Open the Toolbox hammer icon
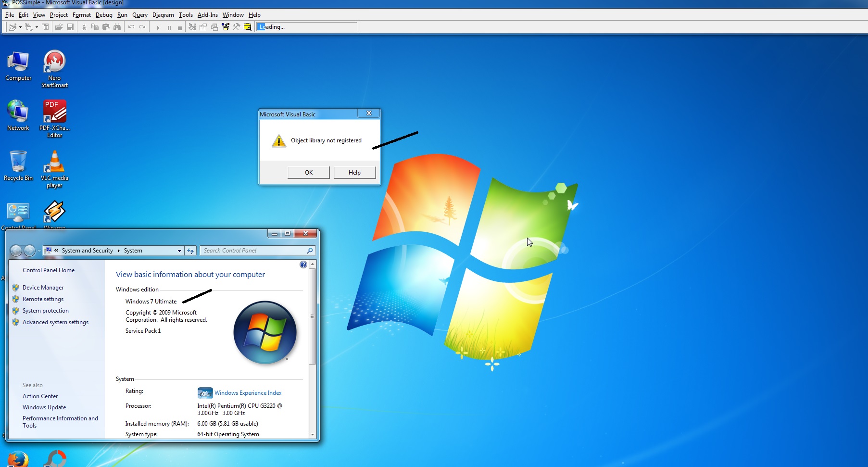868x467 pixels. (x=236, y=27)
